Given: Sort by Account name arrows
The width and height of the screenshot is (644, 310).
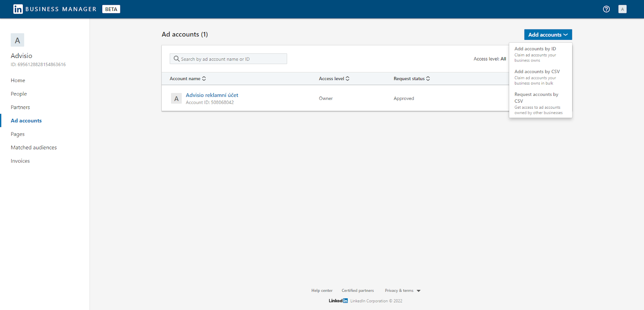Looking at the screenshot, I should [204, 79].
